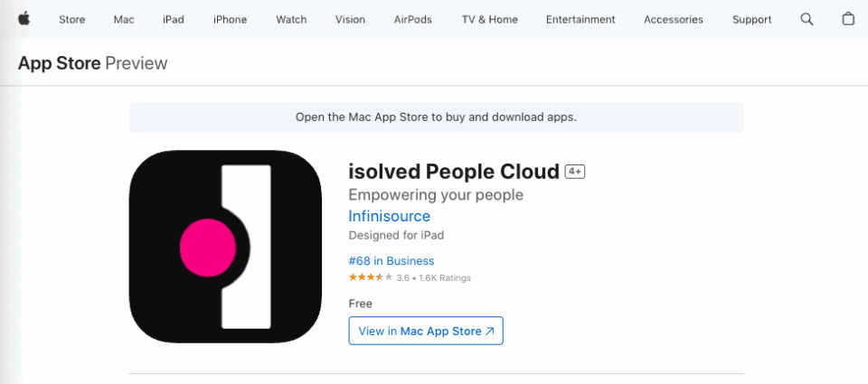Open the Watch menu

(x=291, y=19)
